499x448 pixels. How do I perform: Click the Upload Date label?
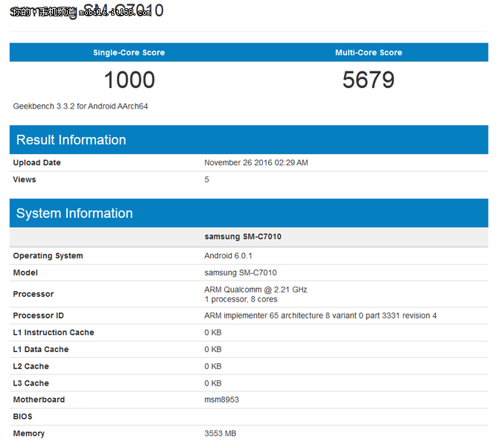click(37, 162)
